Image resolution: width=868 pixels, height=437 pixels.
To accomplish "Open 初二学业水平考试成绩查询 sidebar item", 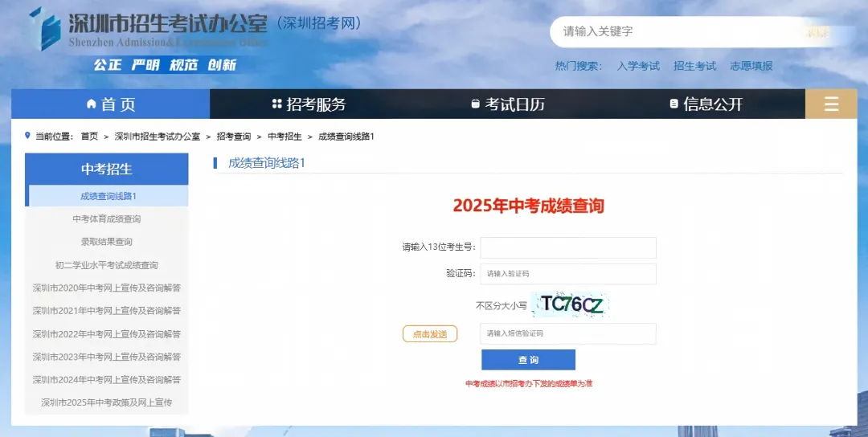I will pyautogui.click(x=107, y=265).
